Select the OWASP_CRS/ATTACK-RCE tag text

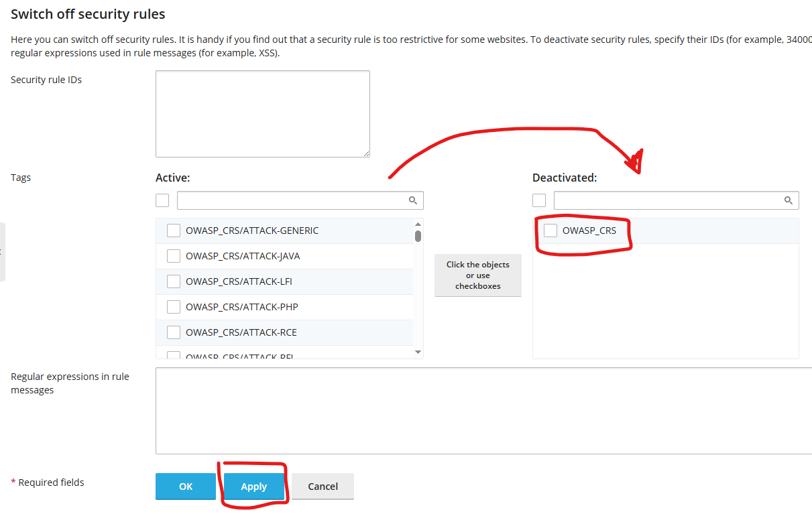coord(241,332)
